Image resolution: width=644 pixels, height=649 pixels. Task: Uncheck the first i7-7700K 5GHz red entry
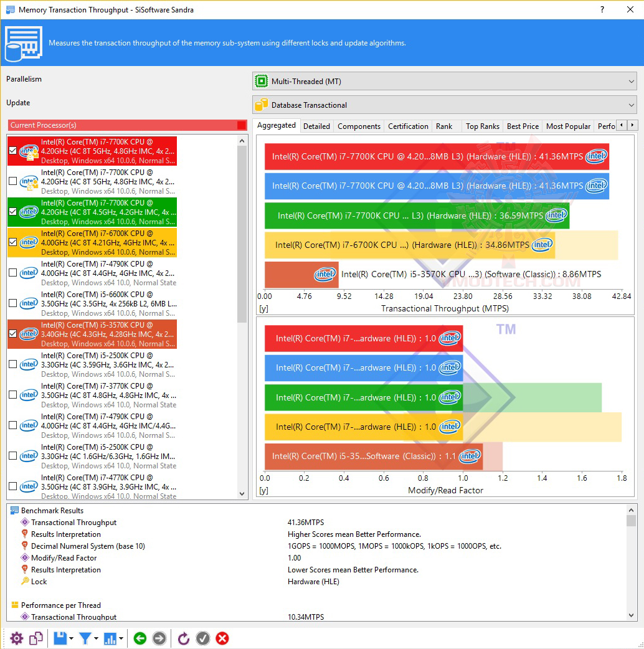(x=13, y=151)
